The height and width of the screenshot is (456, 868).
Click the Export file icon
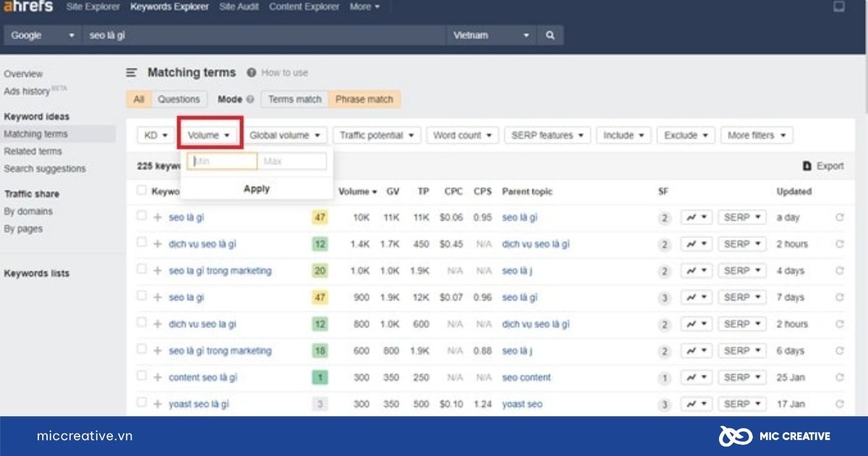tap(807, 166)
